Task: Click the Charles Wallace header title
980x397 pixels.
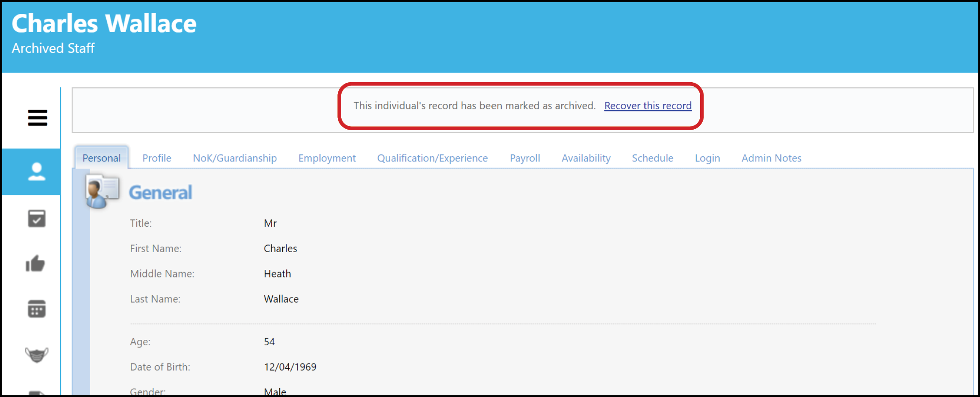Action: point(104,23)
